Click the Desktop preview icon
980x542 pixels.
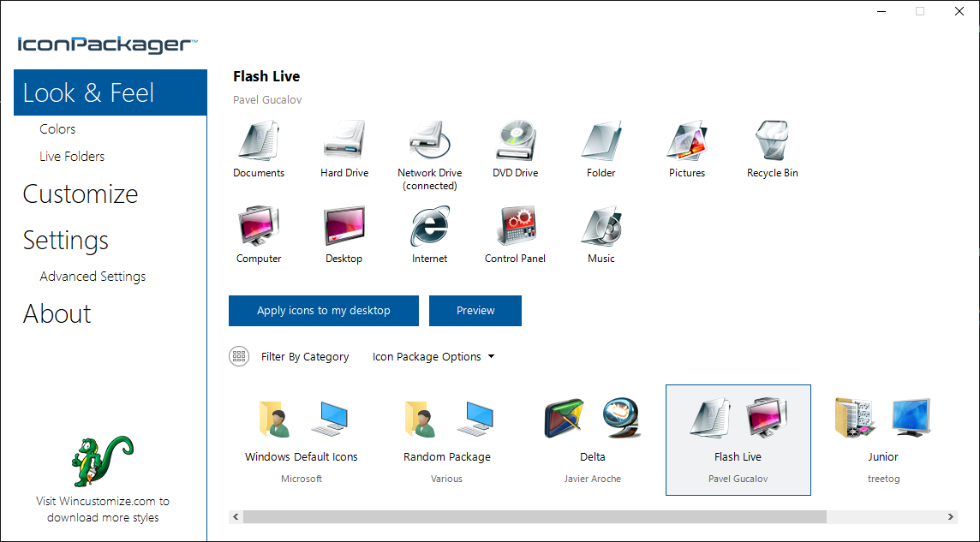(344, 227)
